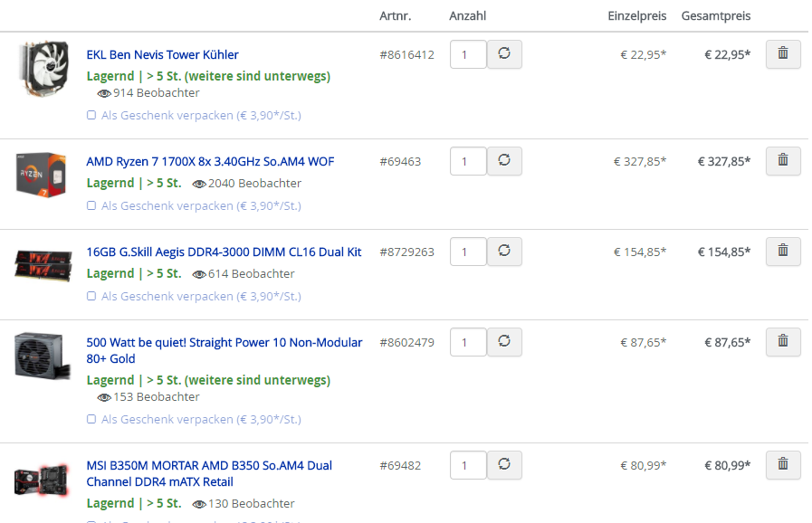Click total price € 327,85*
812x523 pixels.
(724, 162)
